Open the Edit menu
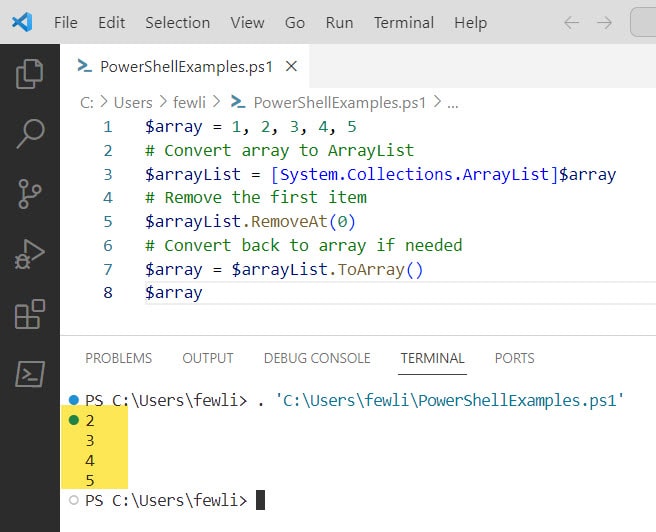656x532 pixels. (x=111, y=23)
